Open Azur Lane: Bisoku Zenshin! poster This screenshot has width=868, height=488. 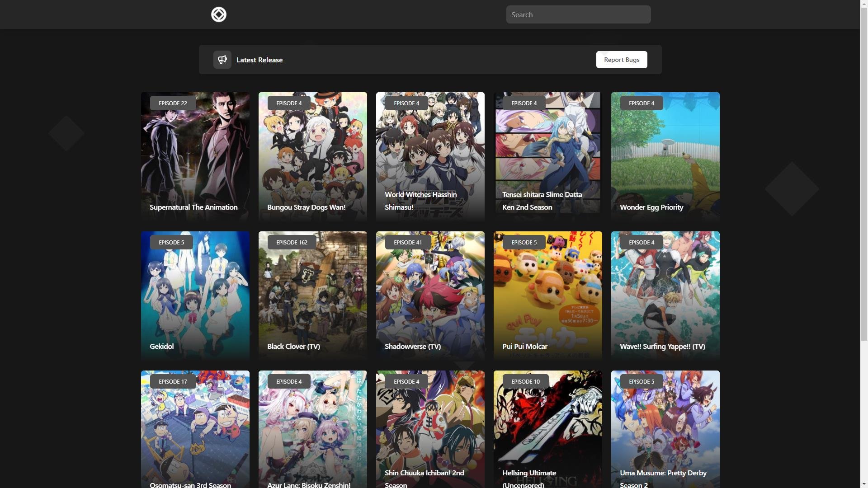point(313,429)
